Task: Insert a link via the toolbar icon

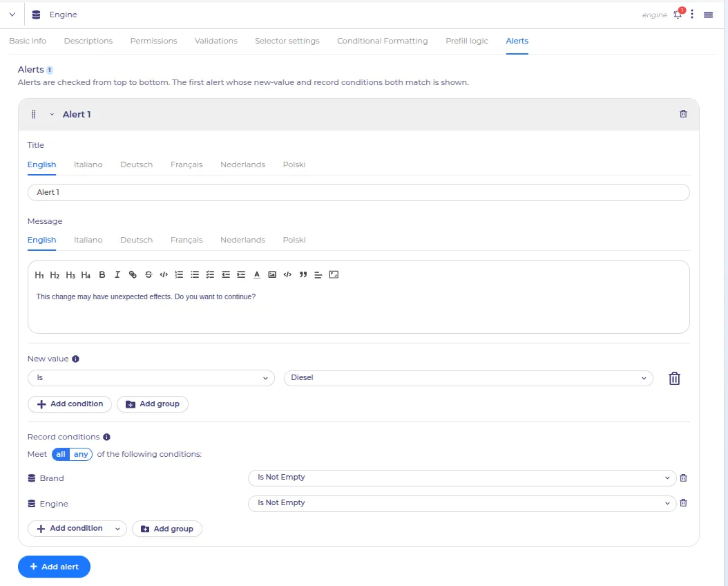Action: click(x=133, y=275)
